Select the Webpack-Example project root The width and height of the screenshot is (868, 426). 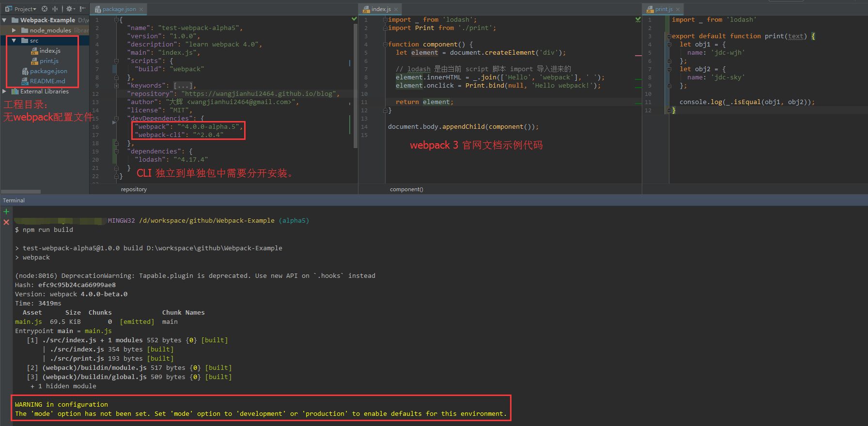coord(47,20)
